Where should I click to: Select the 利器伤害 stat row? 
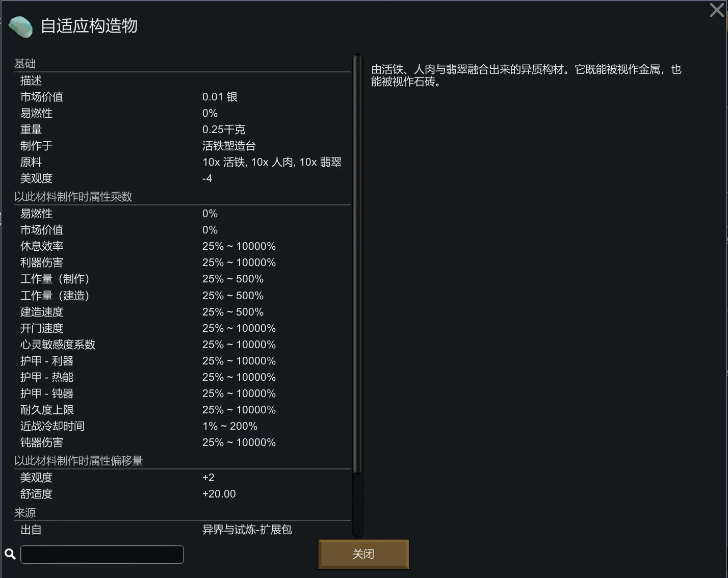[x=183, y=262]
